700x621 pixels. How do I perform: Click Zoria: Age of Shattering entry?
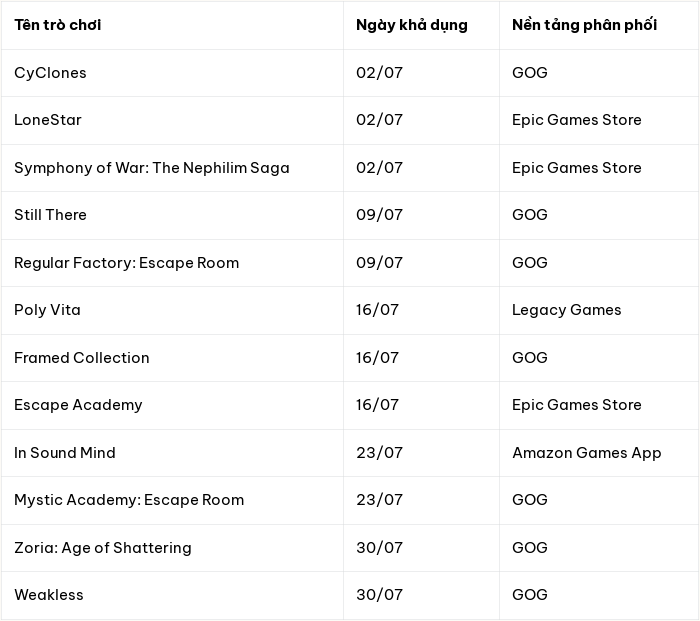[103, 548]
